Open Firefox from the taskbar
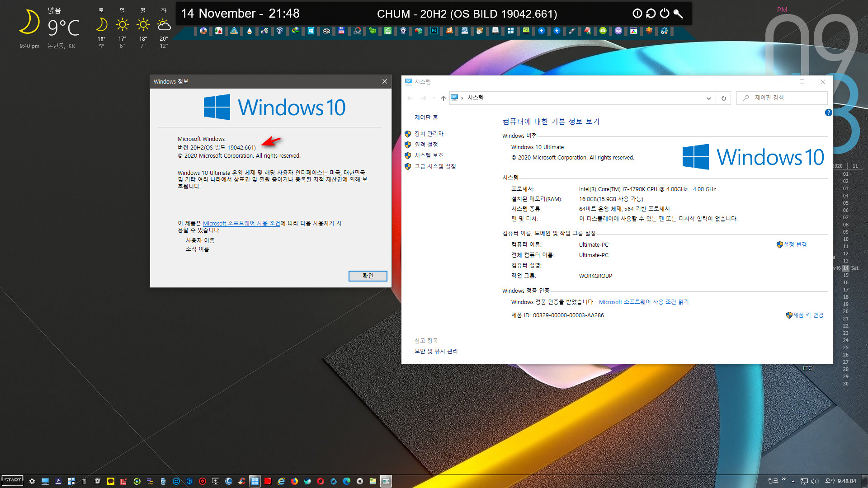The height and width of the screenshot is (488, 868). [x=294, y=481]
